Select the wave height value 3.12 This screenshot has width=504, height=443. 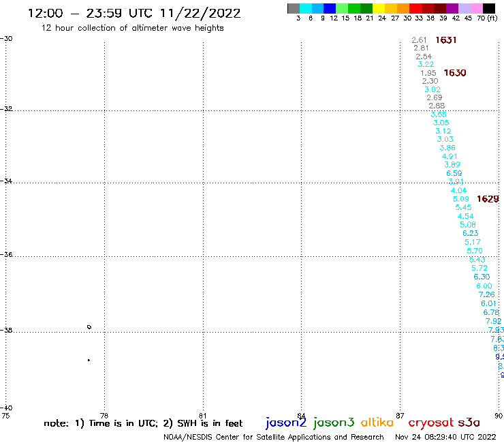point(443,131)
